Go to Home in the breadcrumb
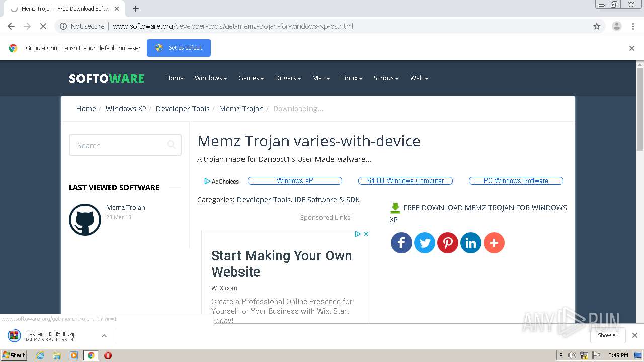 [86, 108]
